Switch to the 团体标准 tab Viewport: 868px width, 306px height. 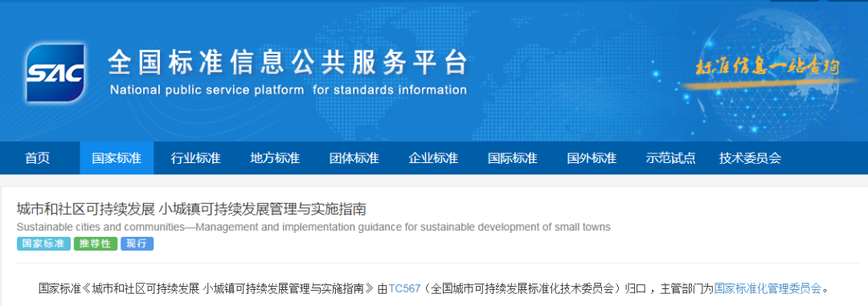354,157
